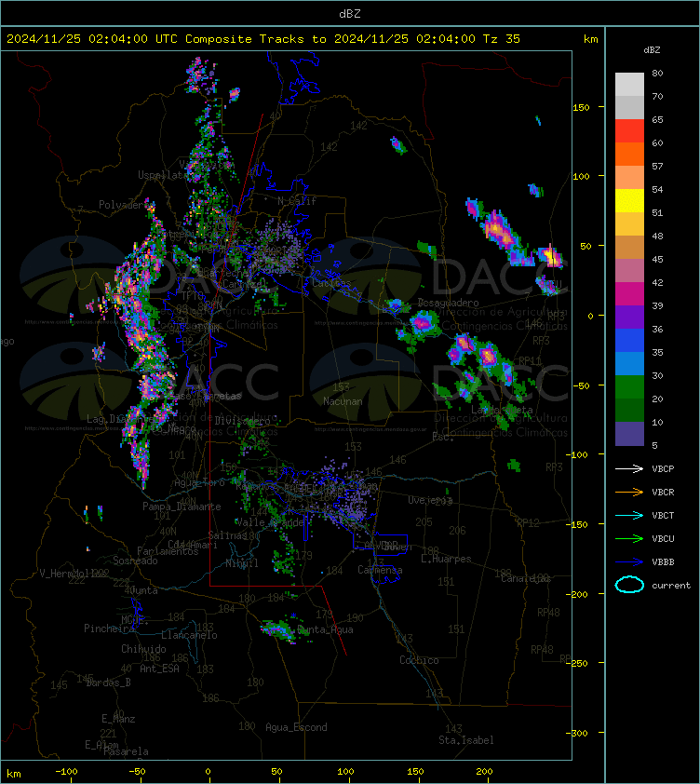Select the purple 36–39 dBZ legend color
Screen dimensions: 700x784
(629, 317)
